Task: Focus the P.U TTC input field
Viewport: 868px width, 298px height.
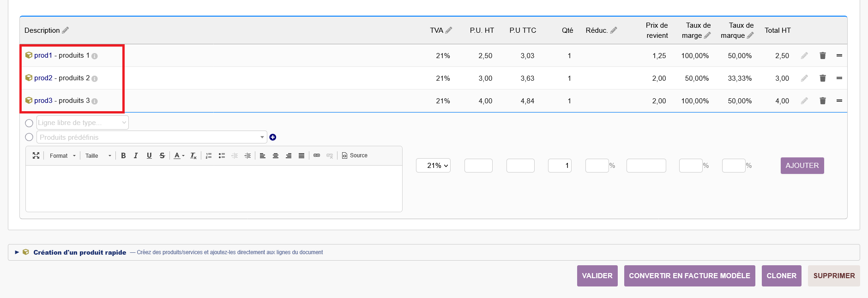Action: [520, 166]
